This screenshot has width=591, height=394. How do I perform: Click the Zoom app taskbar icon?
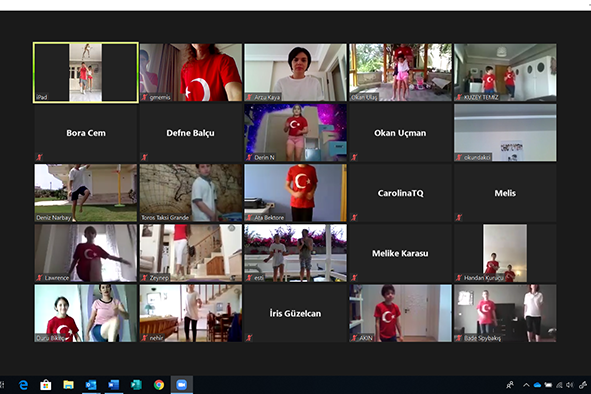[x=182, y=385]
